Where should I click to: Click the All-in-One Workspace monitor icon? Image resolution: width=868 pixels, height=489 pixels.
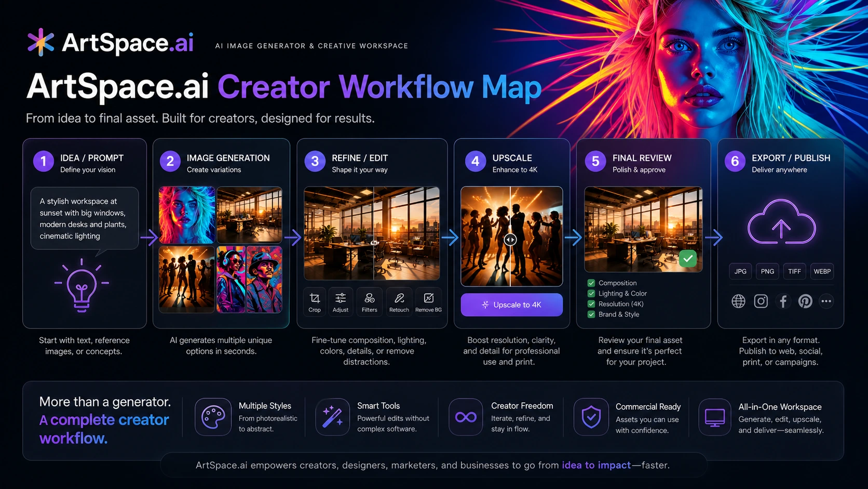(x=715, y=417)
